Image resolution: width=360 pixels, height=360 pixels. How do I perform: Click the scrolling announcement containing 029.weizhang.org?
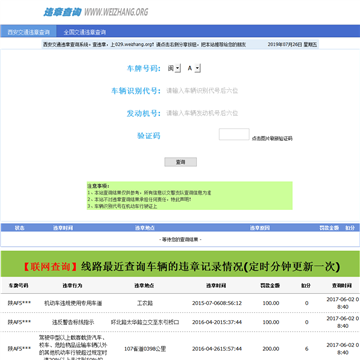tap(144, 44)
